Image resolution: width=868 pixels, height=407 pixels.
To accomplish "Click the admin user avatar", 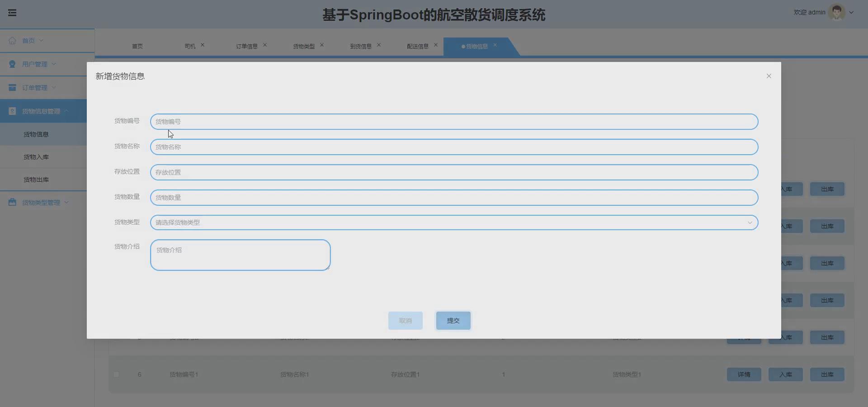I will coord(837,12).
